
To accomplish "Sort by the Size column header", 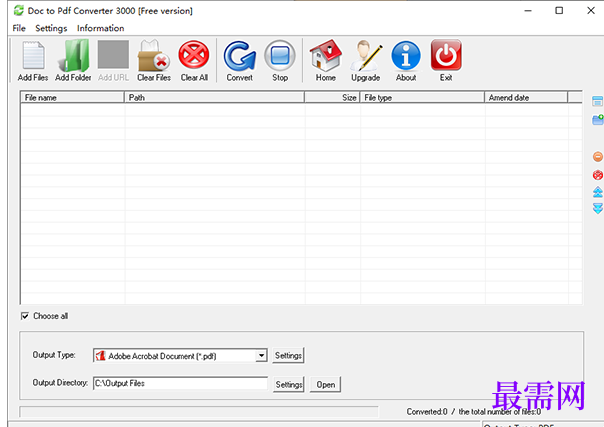I will point(332,97).
